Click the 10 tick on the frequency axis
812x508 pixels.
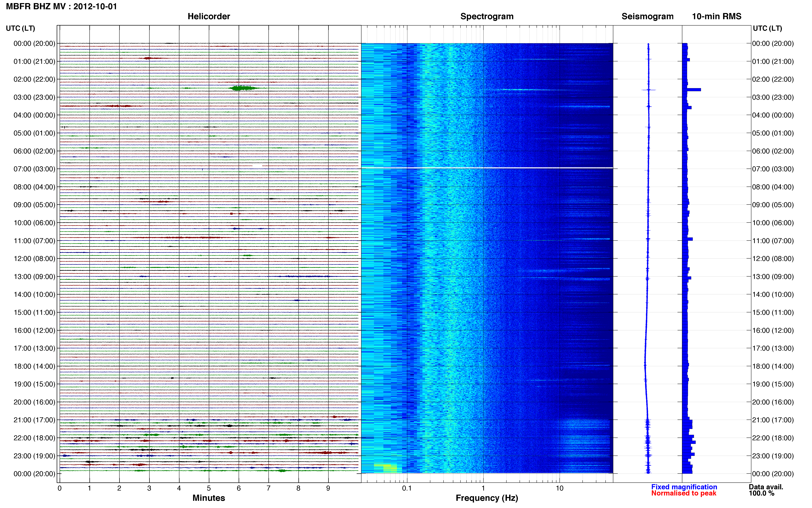pos(559,488)
